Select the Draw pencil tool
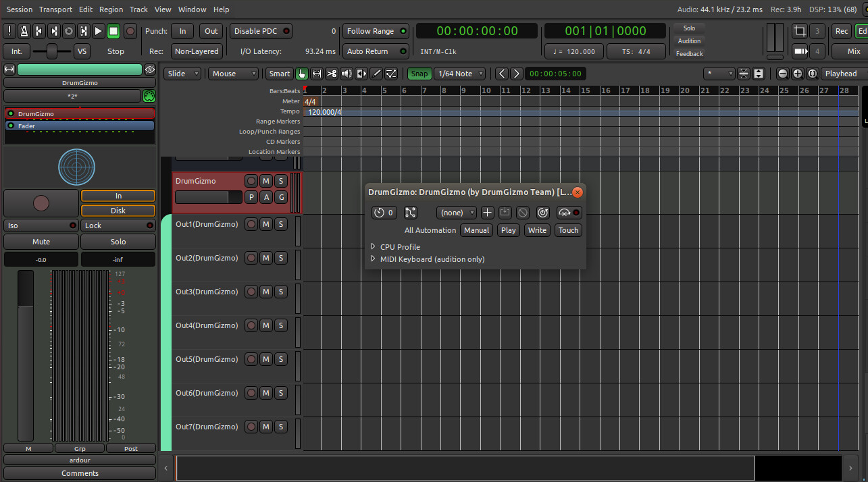 tap(377, 74)
